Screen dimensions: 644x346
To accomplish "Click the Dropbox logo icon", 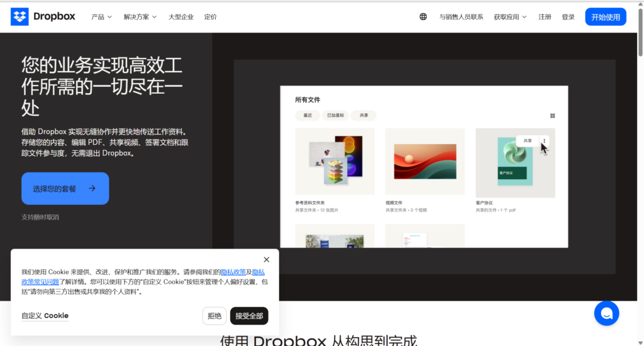I will (19, 17).
